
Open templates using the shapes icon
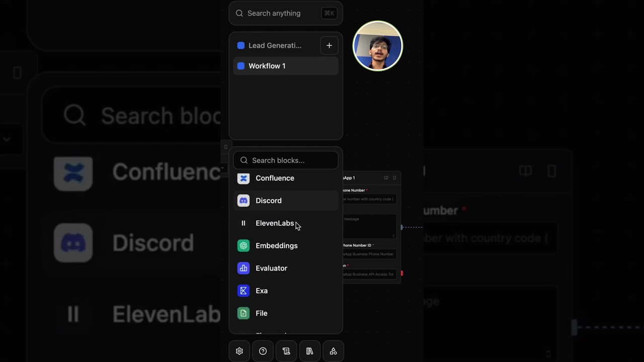click(x=333, y=351)
